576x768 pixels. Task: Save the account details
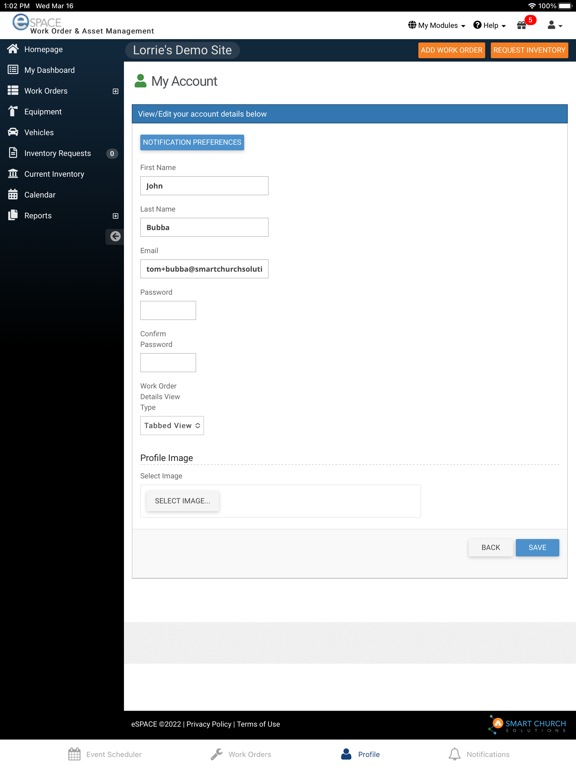click(x=537, y=548)
